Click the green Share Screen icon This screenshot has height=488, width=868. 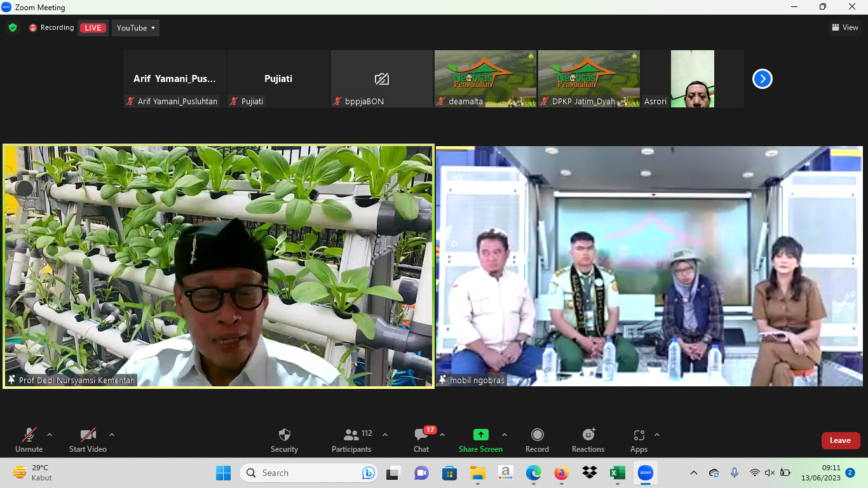[x=480, y=435]
